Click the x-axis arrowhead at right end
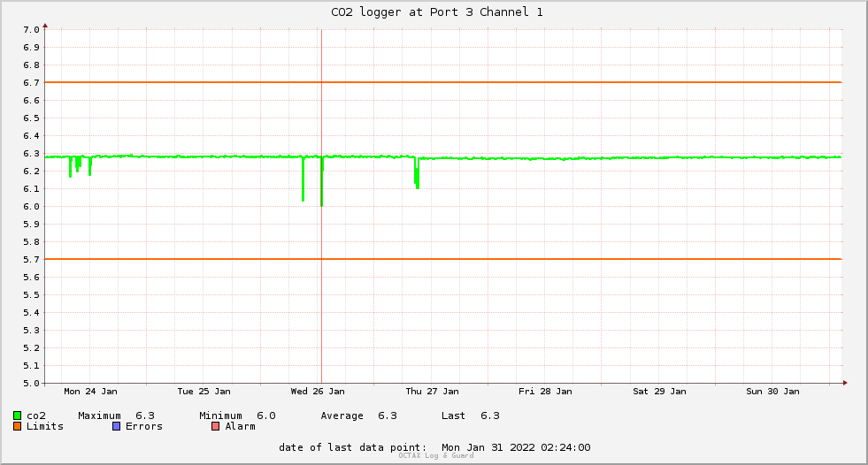The width and height of the screenshot is (868, 465). coord(845,383)
